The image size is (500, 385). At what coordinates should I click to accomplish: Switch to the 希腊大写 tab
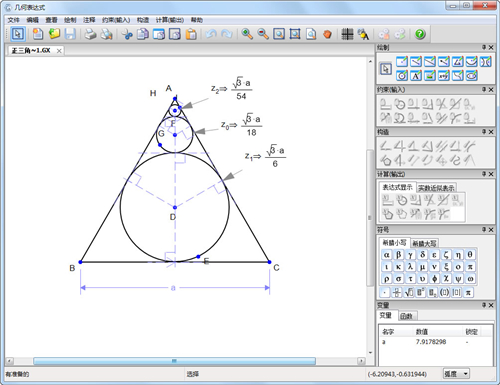click(424, 243)
